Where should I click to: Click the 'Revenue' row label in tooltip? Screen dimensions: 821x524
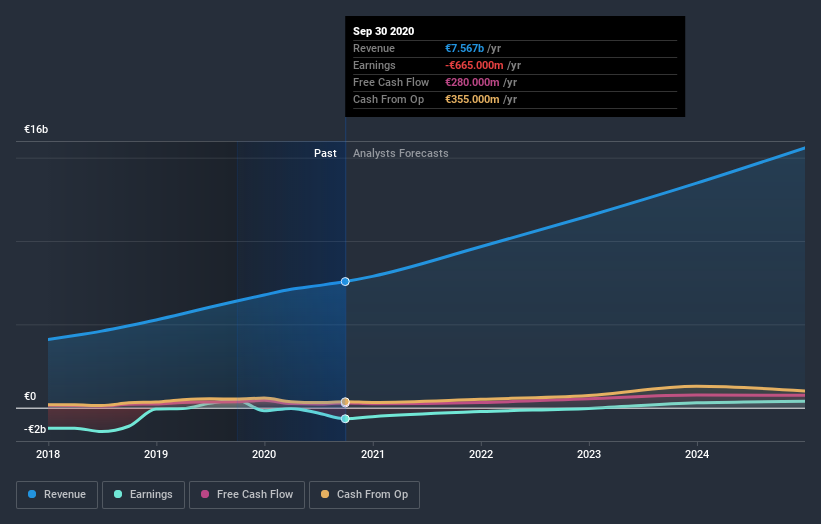click(374, 48)
